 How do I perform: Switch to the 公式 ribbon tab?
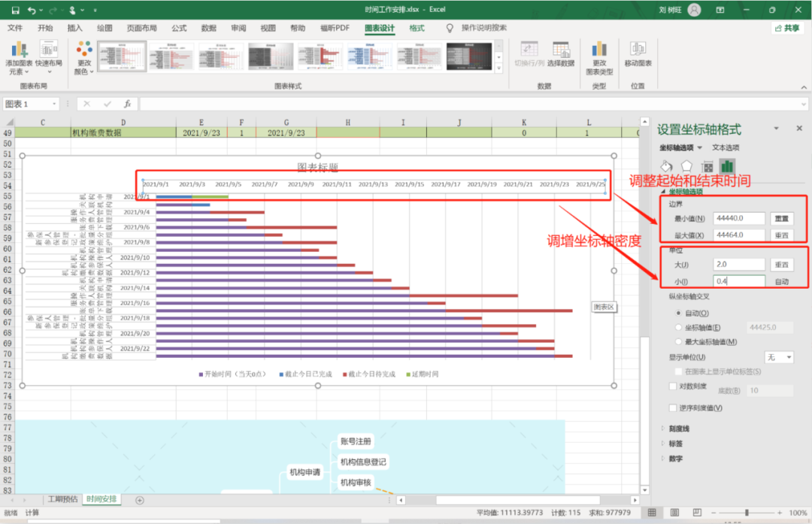coord(179,28)
